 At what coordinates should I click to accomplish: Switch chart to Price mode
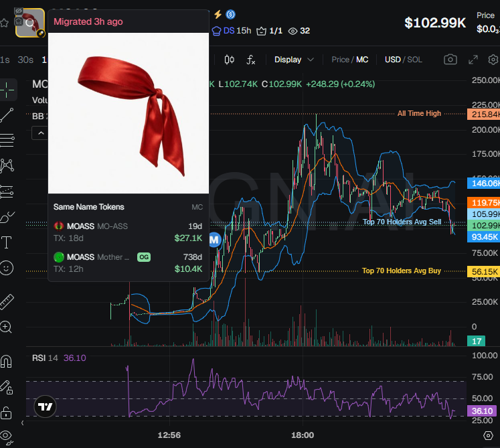coord(340,60)
